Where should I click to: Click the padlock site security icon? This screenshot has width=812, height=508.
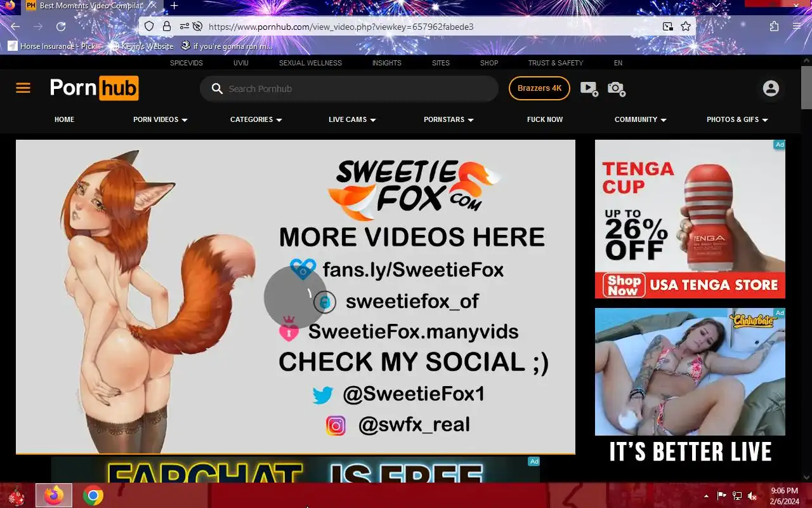pos(167,27)
